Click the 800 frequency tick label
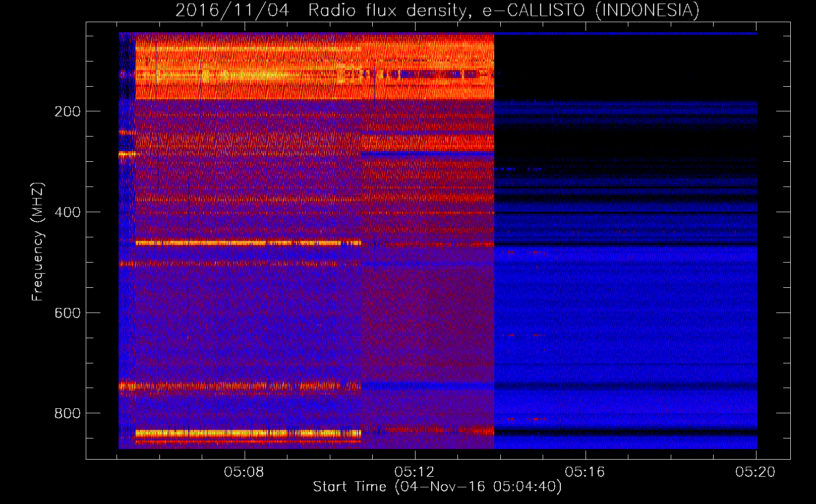This screenshot has height=504, width=816. 68,413
